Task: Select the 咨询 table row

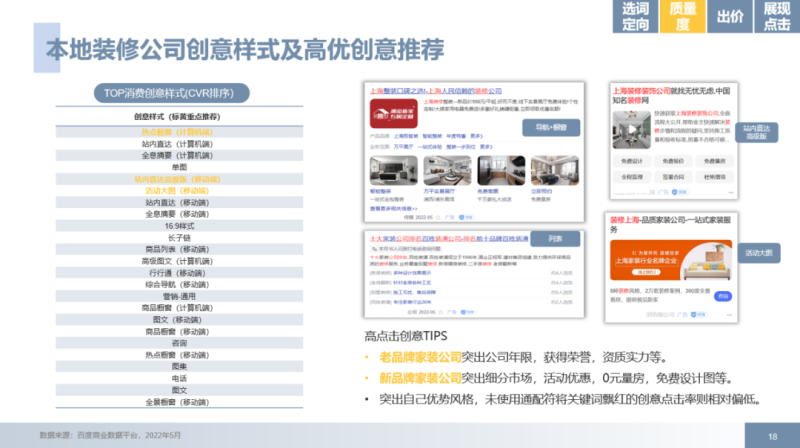Action: point(179,343)
